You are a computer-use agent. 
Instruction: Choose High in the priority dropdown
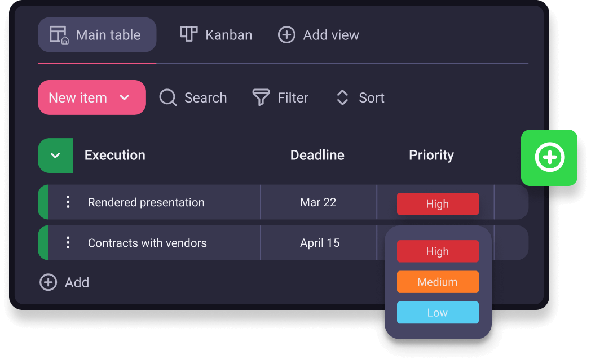tap(438, 251)
